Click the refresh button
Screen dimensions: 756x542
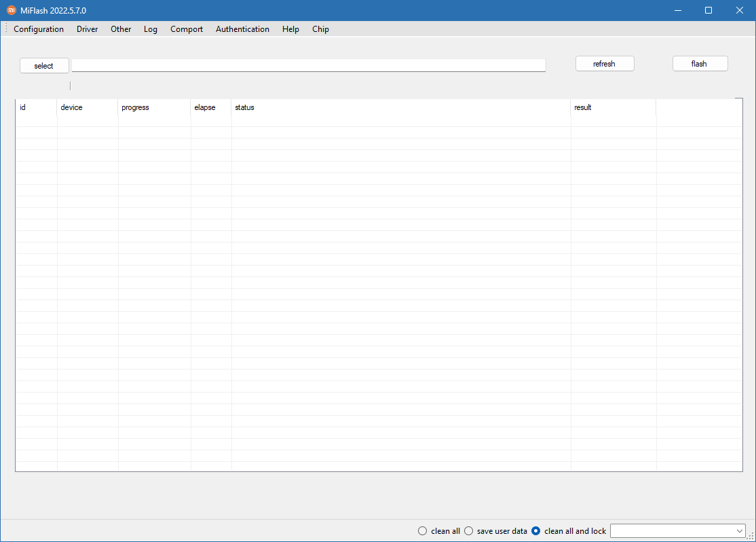[605, 64]
